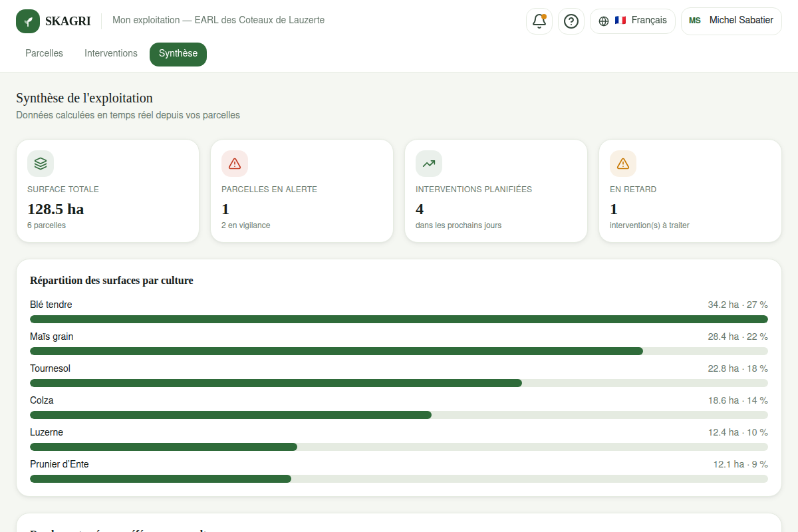Screen dimensions: 798x532
Task: Click the 'EN RETARD' label
Action: pyautogui.click(x=633, y=190)
